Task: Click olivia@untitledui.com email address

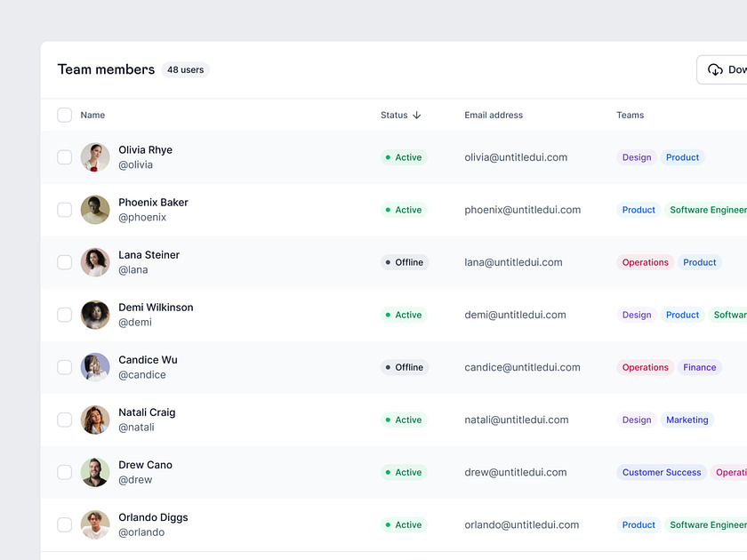Action: coord(517,156)
